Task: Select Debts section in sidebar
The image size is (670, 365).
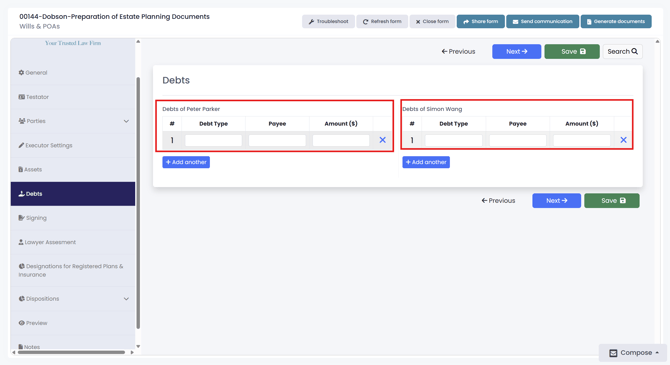Action: (x=73, y=194)
